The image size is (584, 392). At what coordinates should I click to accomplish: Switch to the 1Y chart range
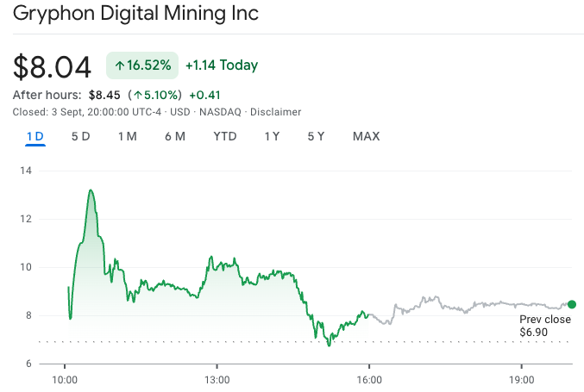pyautogui.click(x=272, y=136)
